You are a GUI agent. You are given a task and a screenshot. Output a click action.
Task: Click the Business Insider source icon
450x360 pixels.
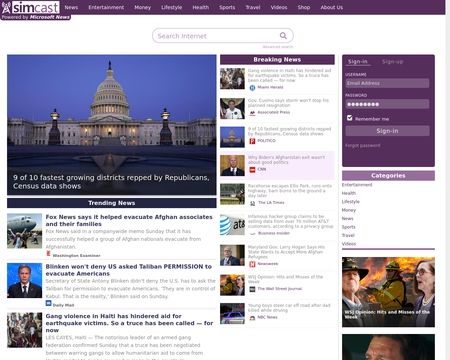252,233
